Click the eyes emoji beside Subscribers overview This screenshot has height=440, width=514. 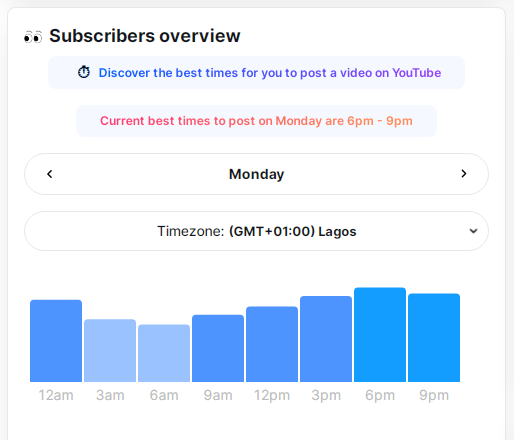(x=33, y=37)
